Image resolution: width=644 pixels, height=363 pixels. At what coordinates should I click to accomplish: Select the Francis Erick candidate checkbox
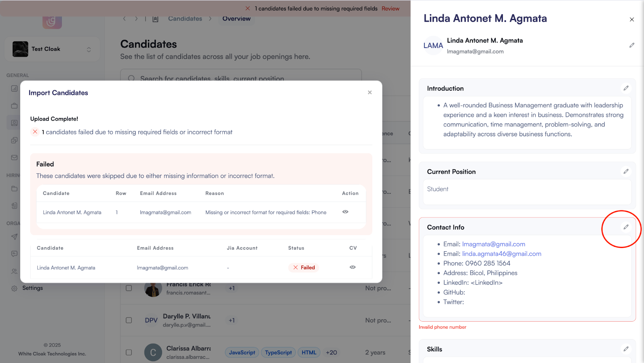(x=129, y=288)
